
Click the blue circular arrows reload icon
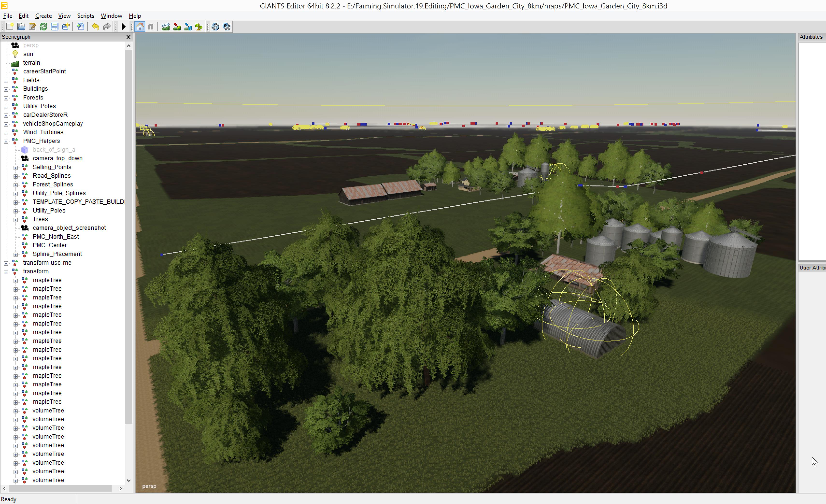(215, 27)
